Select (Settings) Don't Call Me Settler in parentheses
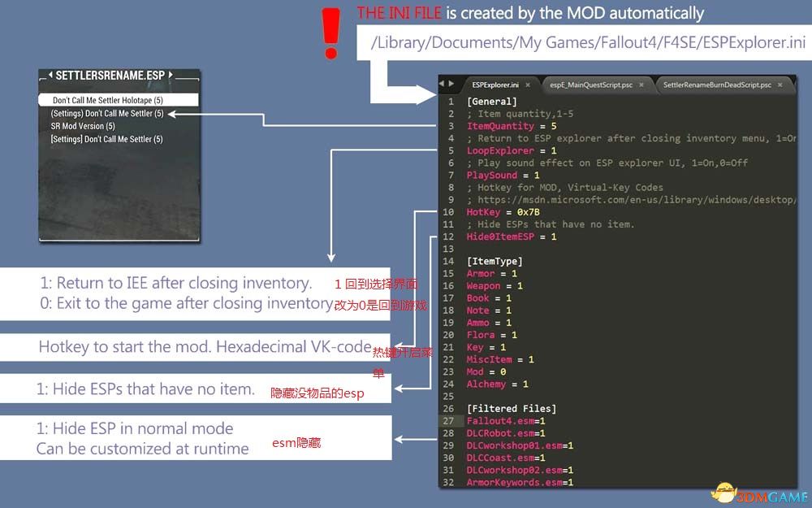The width and height of the screenshot is (812, 508). (x=106, y=113)
